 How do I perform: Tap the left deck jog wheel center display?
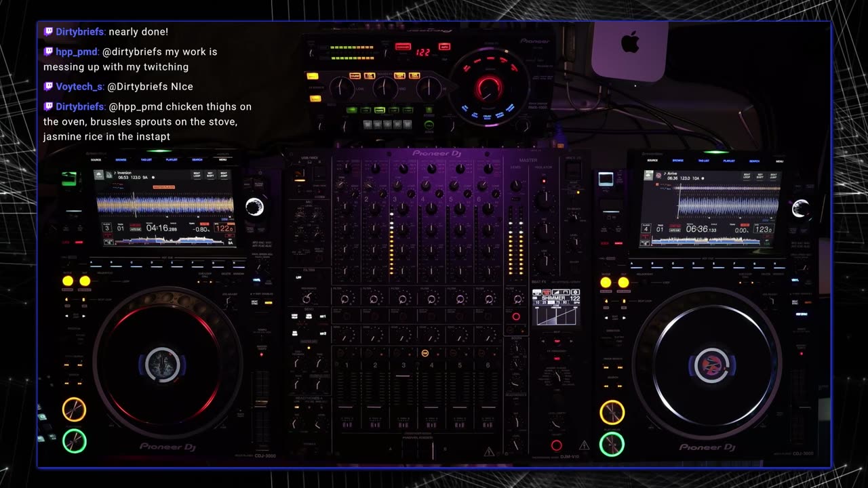point(163,365)
